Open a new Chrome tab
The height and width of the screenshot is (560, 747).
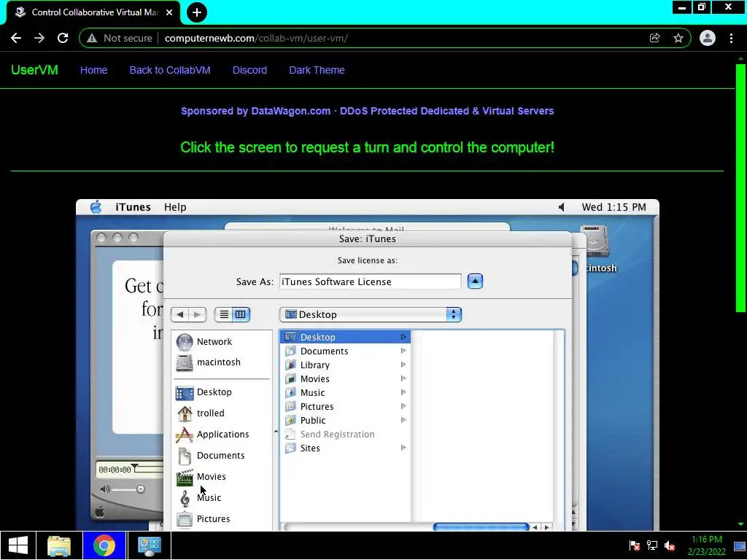pyautogui.click(x=197, y=12)
